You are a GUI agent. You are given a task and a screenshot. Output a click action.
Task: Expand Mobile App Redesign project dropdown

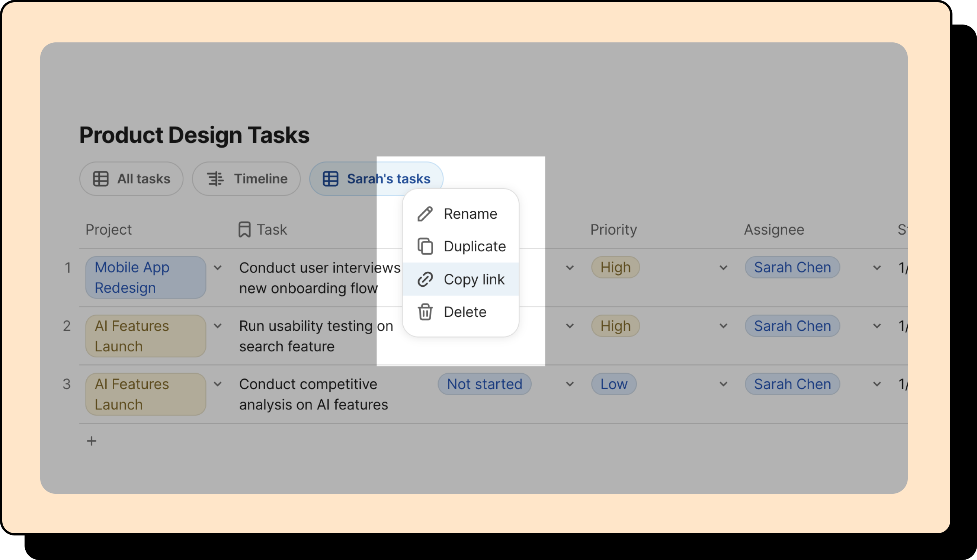[218, 268]
